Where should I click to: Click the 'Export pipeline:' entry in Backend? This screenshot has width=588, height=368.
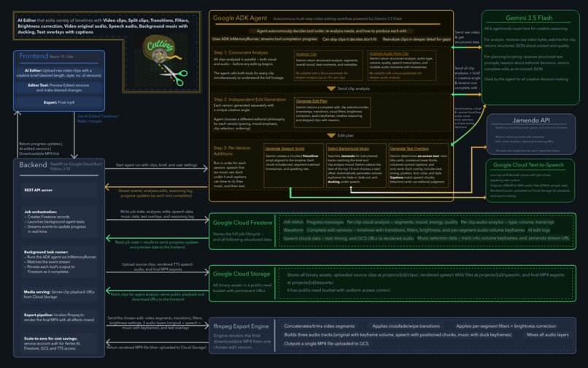coord(59,318)
